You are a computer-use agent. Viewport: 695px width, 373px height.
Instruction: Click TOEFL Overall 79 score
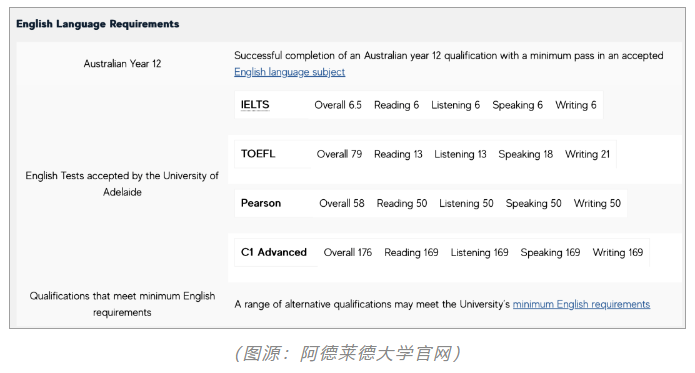coord(339,154)
